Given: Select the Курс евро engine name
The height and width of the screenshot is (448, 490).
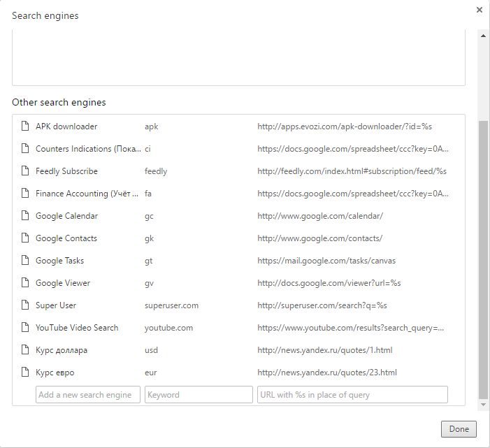Looking at the screenshot, I should click(55, 373).
